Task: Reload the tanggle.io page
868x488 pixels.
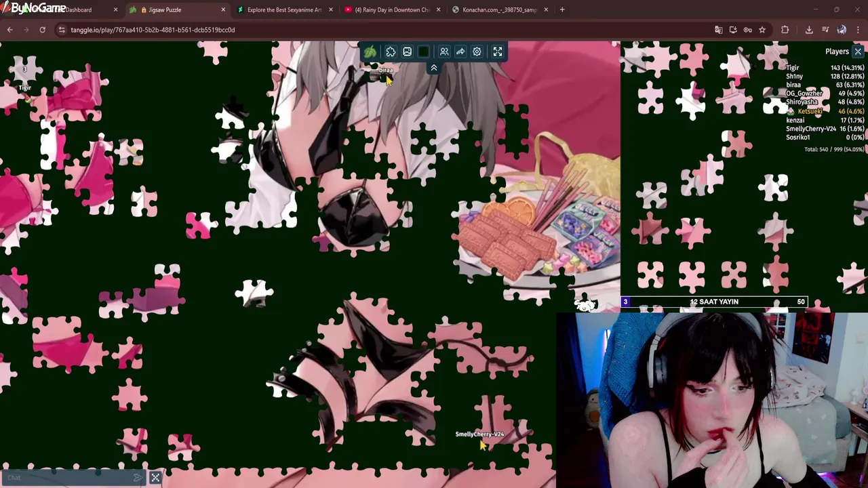Action: click(x=42, y=30)
